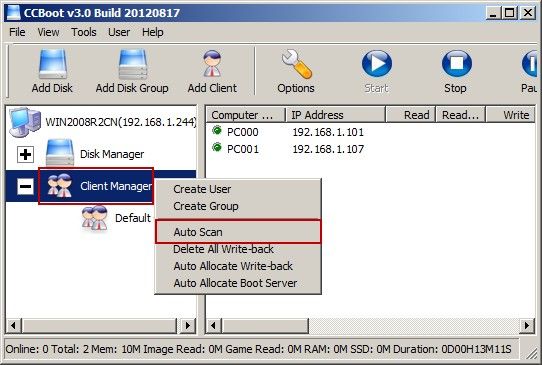The height and width of the screenshot is (365, 542).
Task: Click the Stop service icon
Action: pyautogui.click(x=456, y=64)
